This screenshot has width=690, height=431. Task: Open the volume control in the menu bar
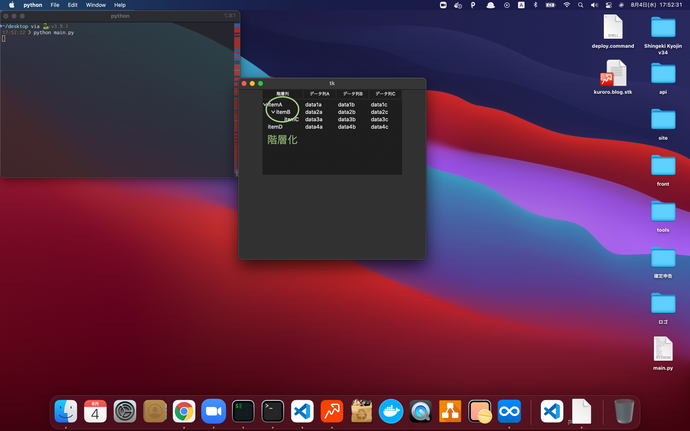595,5
